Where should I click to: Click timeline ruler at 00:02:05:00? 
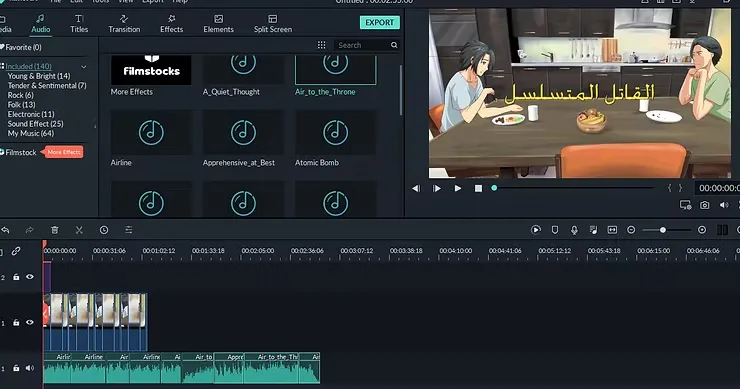[258, 251]
